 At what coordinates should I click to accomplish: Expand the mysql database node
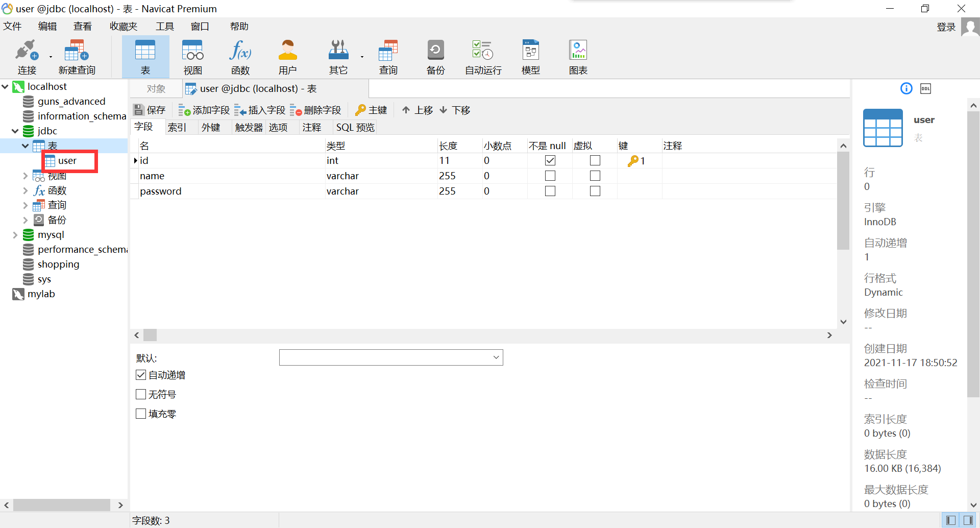pos(15,234)
